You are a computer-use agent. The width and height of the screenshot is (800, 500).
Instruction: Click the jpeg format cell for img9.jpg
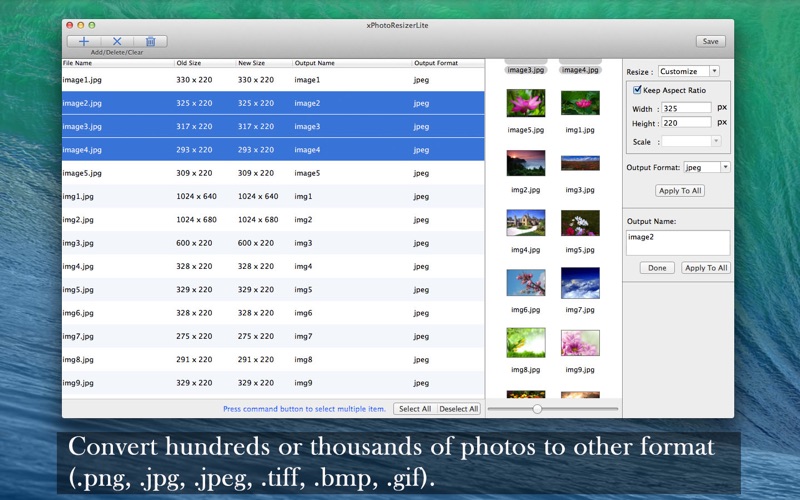(421, 383)
